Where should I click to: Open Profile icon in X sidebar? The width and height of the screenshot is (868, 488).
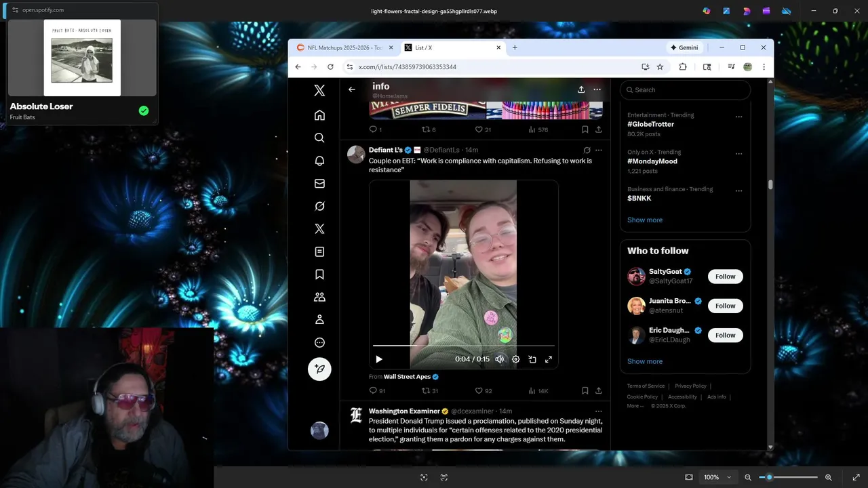tap(319, 320)
